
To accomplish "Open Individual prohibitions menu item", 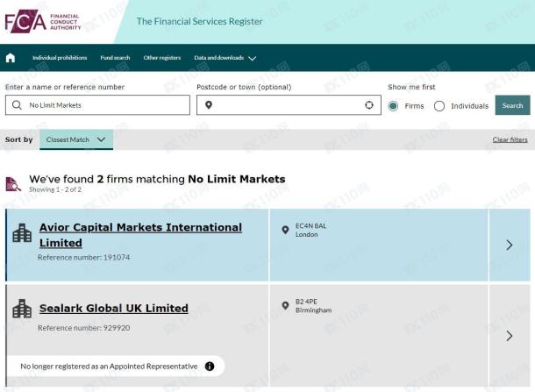I will coord(60,58).
